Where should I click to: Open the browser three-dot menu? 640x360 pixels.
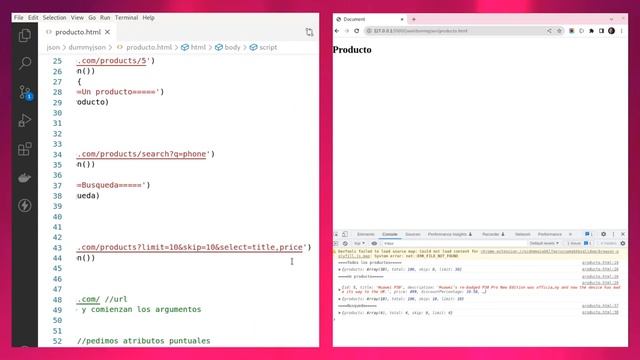tap(622, 31)
